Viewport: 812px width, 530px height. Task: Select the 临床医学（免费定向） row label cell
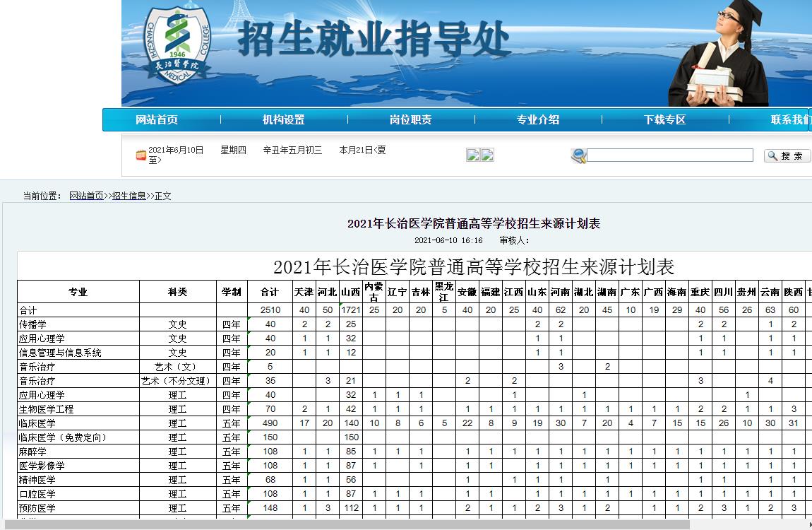(x=63, y=437)
